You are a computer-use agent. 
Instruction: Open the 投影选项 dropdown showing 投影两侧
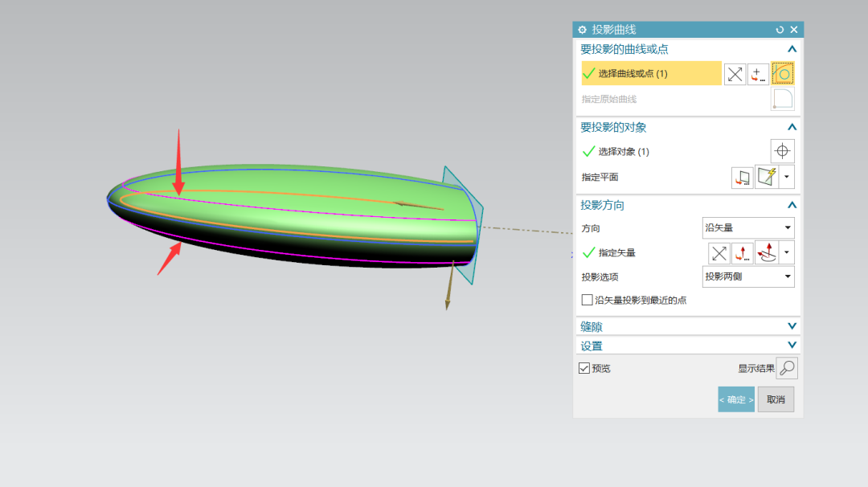click(x=748, y=276)
